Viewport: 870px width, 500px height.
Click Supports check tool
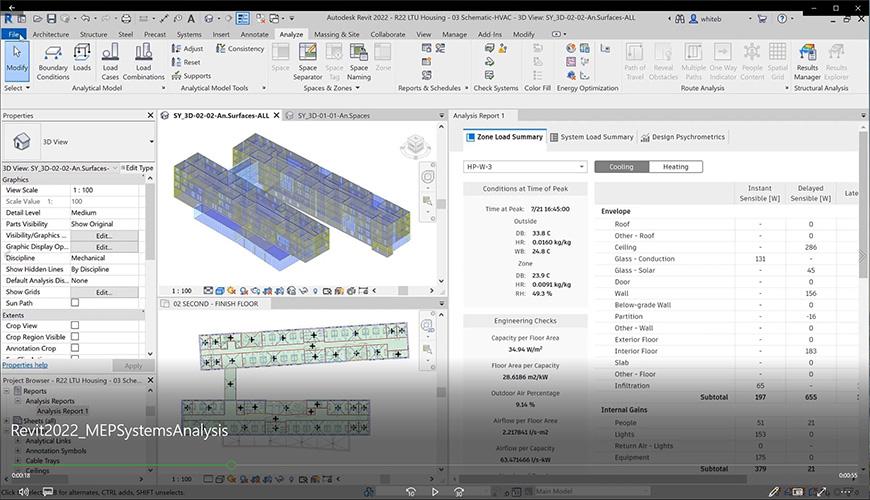tap(191, 75)
